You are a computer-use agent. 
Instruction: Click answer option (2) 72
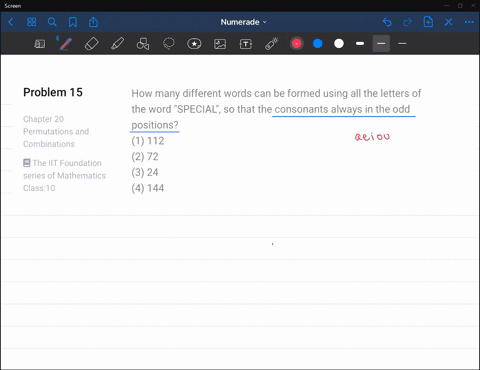click(x=145, y=156)
